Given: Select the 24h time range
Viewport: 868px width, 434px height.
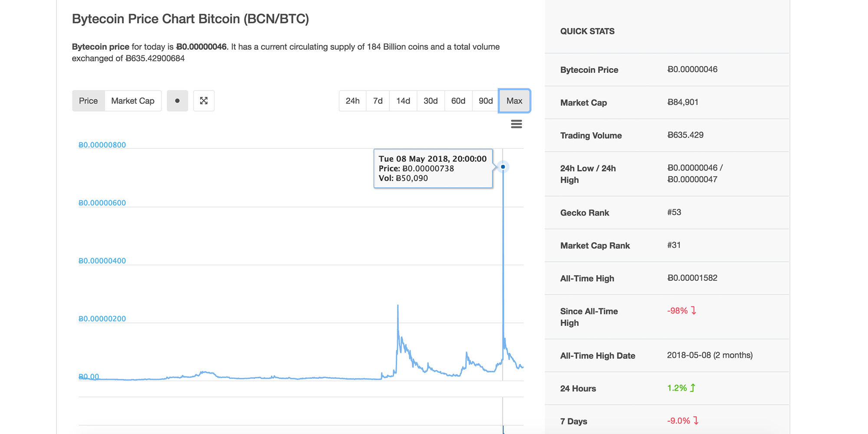Looking at the screenshot, I should 353,101.
